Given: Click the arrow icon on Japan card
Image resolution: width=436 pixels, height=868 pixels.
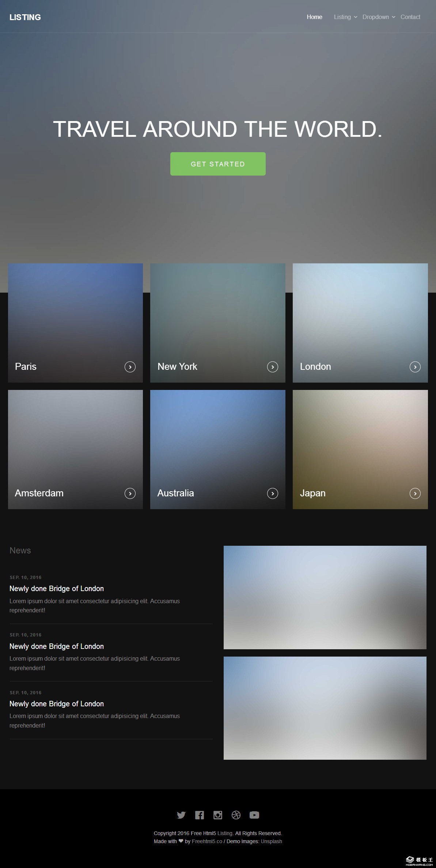Looking at the screenshot, I should click(415, 493).
